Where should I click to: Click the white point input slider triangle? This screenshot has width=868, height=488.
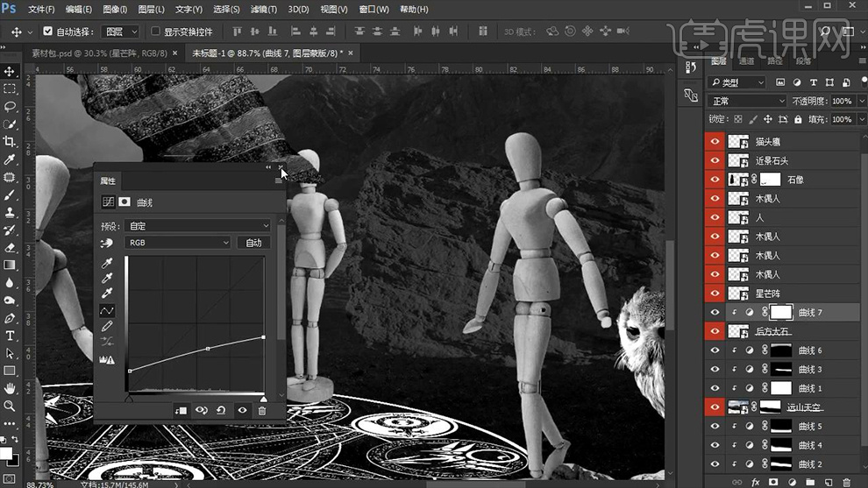click(x=264, y=399)
